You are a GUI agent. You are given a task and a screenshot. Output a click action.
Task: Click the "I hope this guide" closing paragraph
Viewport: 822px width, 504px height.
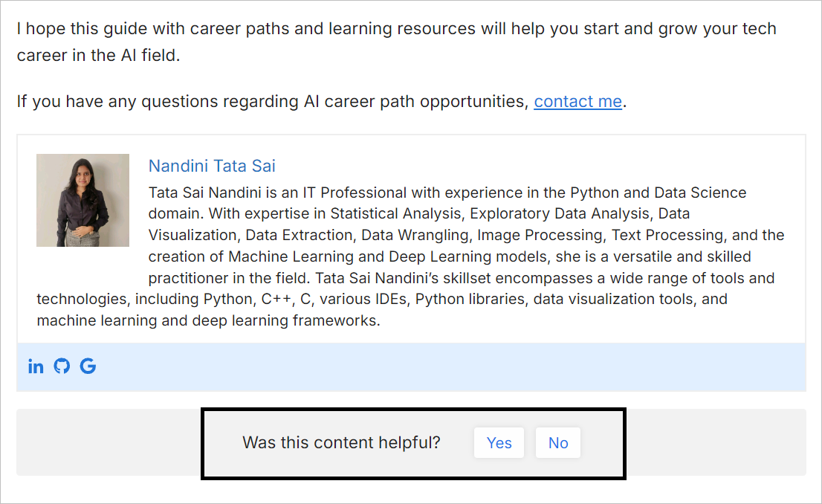click(x=396, y=42)
